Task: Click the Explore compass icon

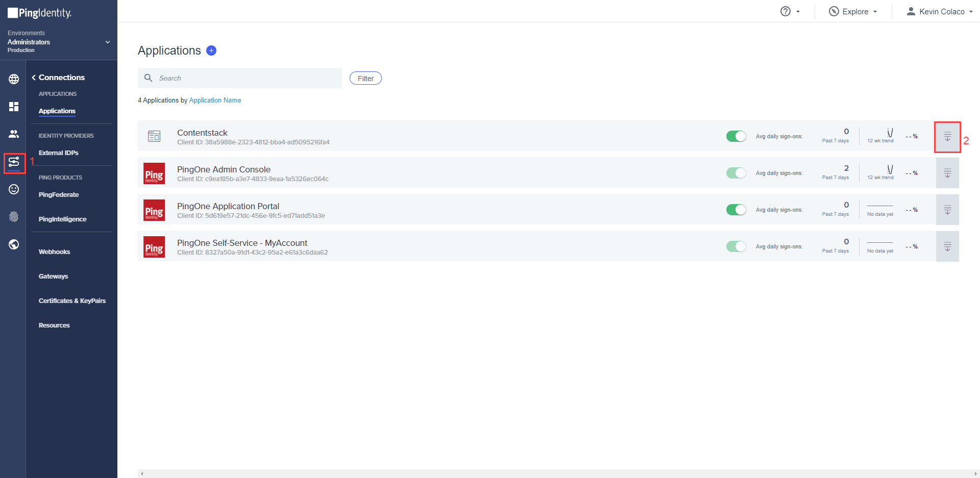Action: pyautogui.click(x=834, y=11)
